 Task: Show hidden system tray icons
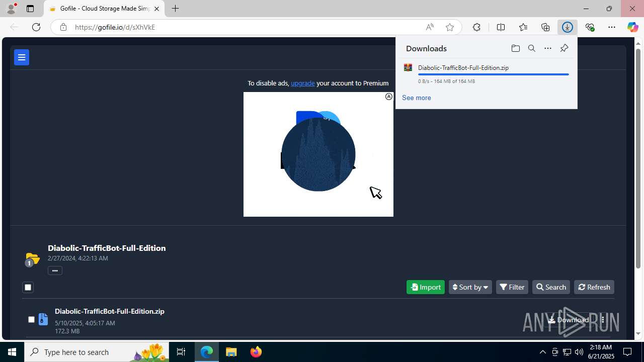(542, 352)
